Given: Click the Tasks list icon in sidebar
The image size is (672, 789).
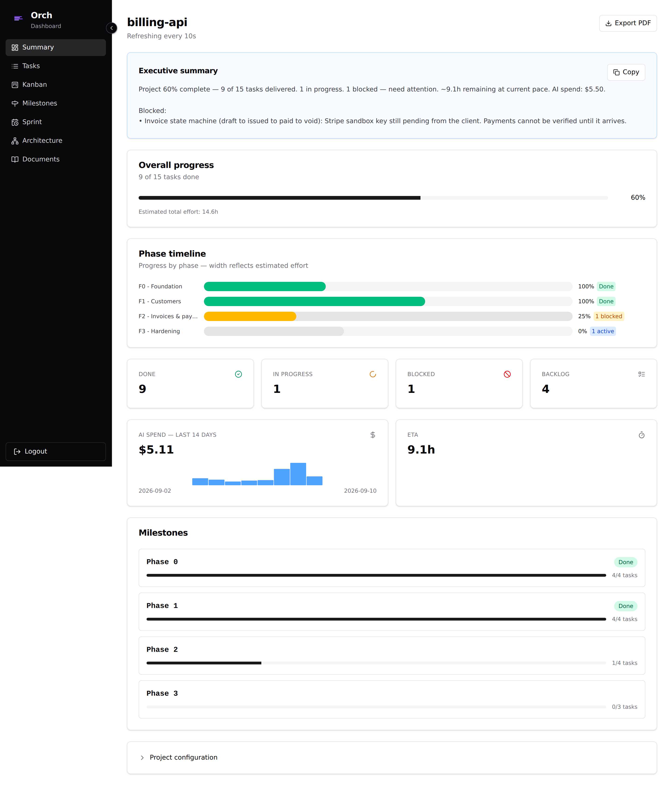Looking at the screenshot, I should [15, 66].
